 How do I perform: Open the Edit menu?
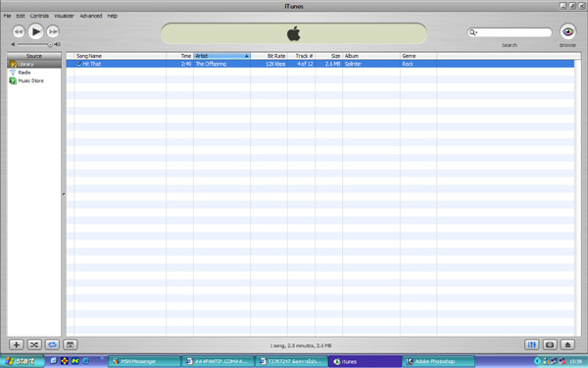(21, 16)
